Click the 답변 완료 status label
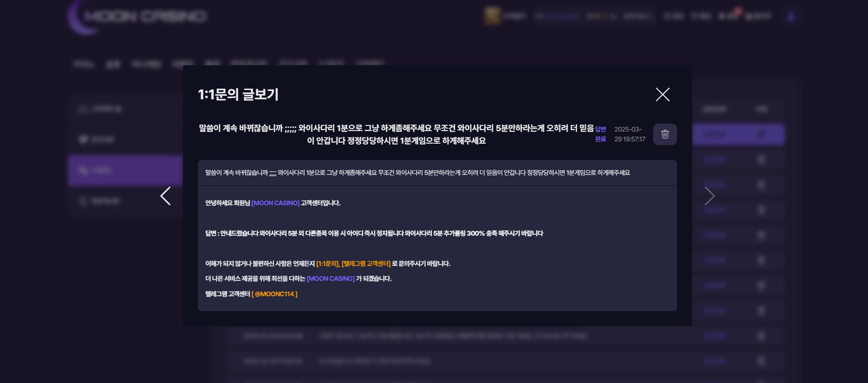 (600, 134)
